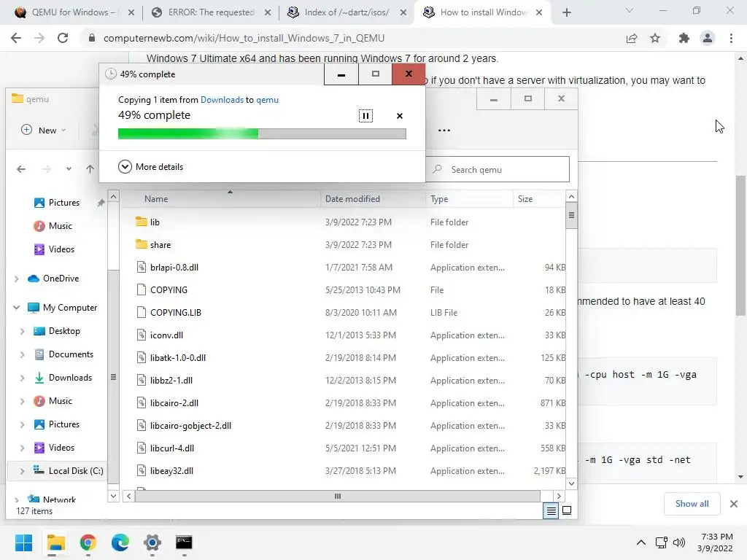Select libcurl-4.dll file
The width and height of the screenshot is (747, 560).
coord(172,448)
